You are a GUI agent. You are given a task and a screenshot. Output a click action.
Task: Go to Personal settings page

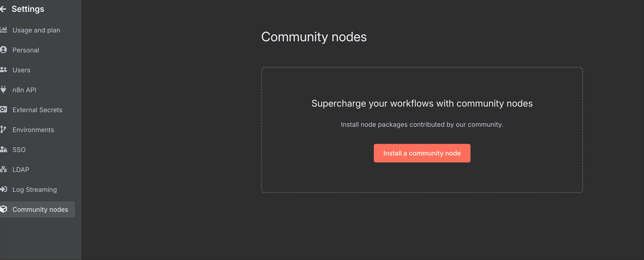tap(26, 50)
